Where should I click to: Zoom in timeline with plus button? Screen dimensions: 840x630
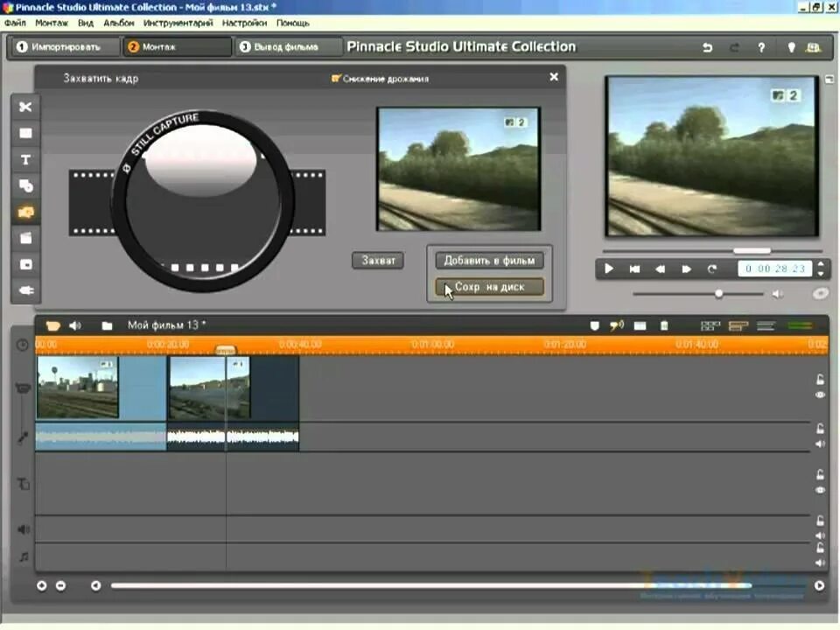pos(41,585)
